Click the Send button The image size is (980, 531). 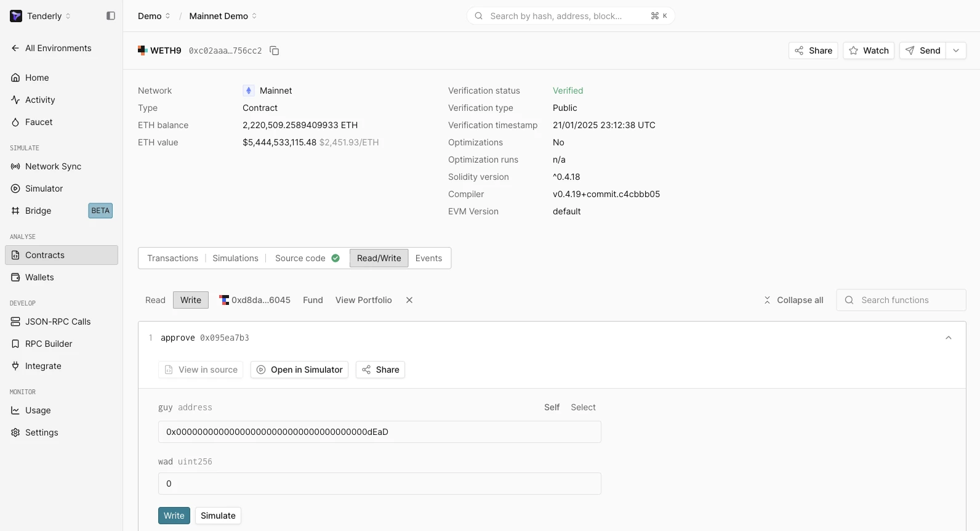tap(923, 51)
